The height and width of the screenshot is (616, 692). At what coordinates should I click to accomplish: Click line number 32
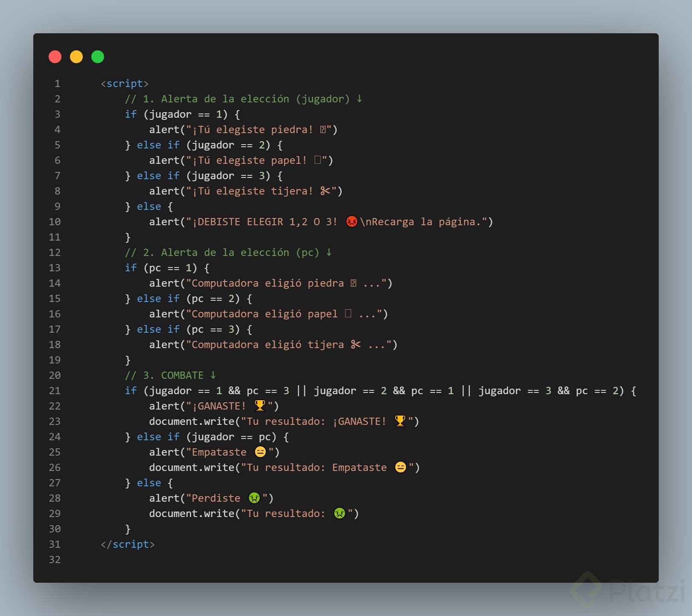pyautogui.click(x=55, y=560)
